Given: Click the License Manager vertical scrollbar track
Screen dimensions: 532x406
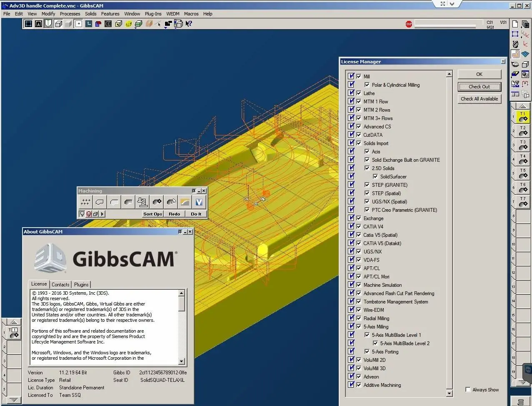Looking at the screenshot, I should pos(449,233).
